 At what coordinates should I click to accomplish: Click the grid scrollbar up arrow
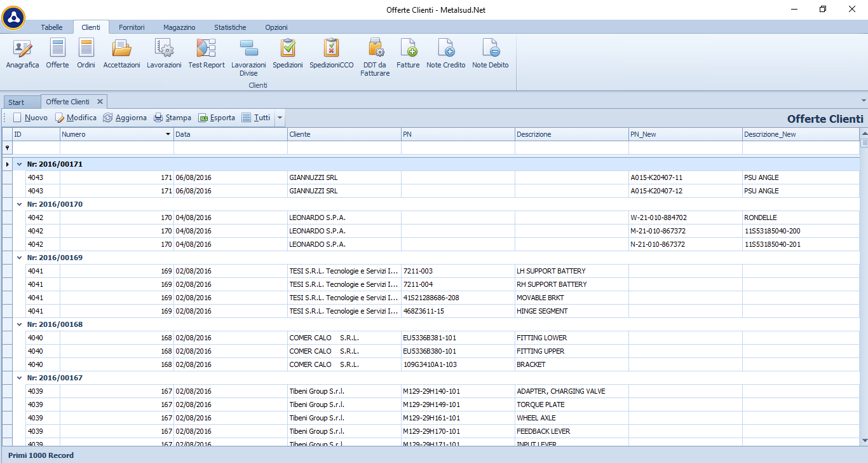pyautogui.click(x=864, y=133)
